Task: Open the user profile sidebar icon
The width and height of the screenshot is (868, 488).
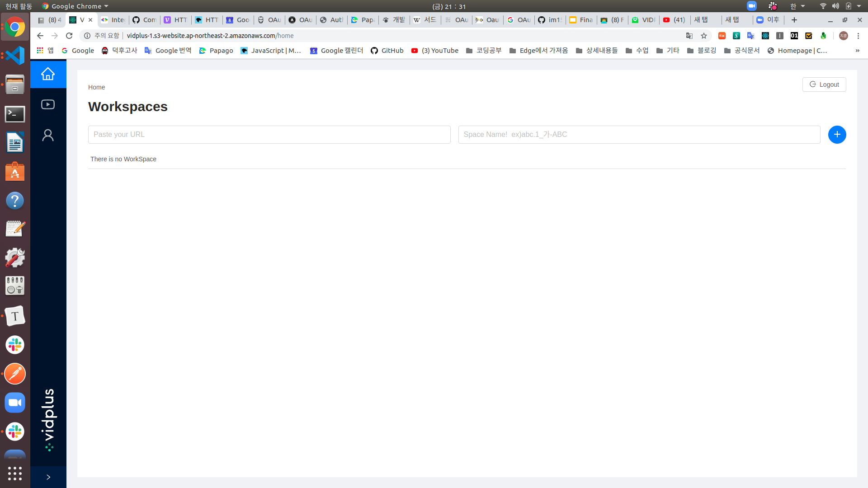Action: 48,135
